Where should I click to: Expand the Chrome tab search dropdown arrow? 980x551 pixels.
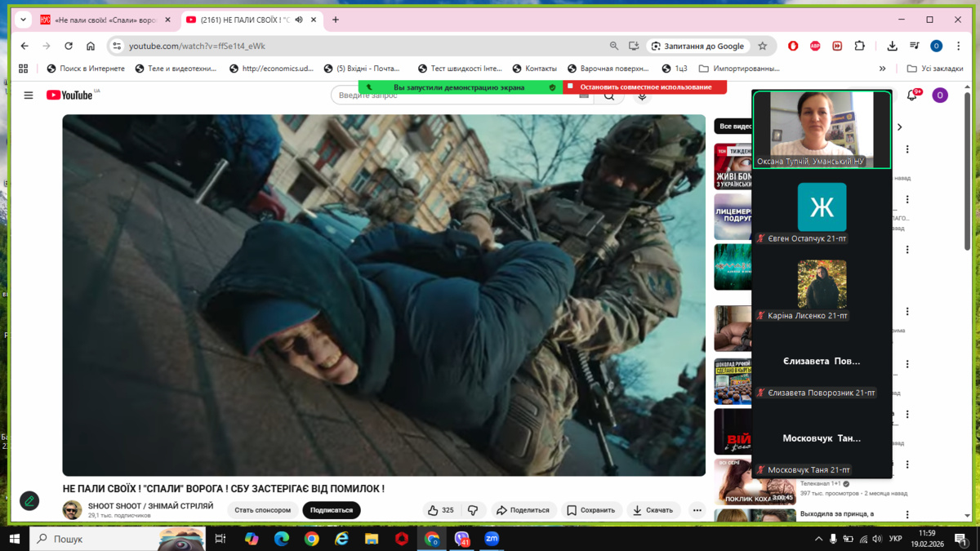(23, 20)
